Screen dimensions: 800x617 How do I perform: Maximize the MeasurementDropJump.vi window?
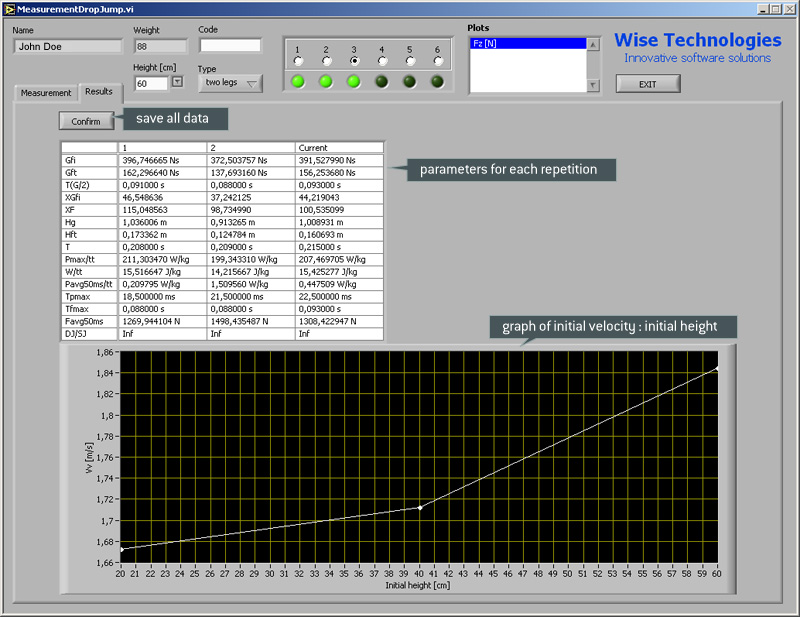coord(776,9)
